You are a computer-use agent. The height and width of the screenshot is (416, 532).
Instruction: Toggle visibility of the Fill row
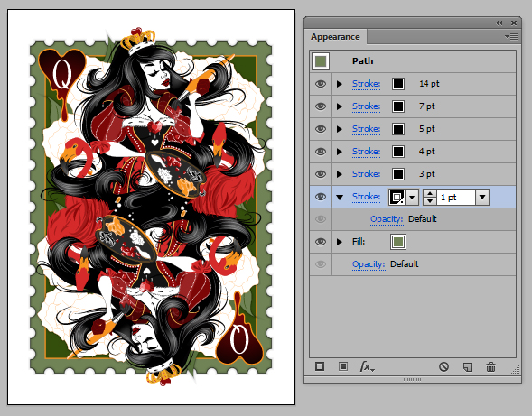[x=321, y=242]
